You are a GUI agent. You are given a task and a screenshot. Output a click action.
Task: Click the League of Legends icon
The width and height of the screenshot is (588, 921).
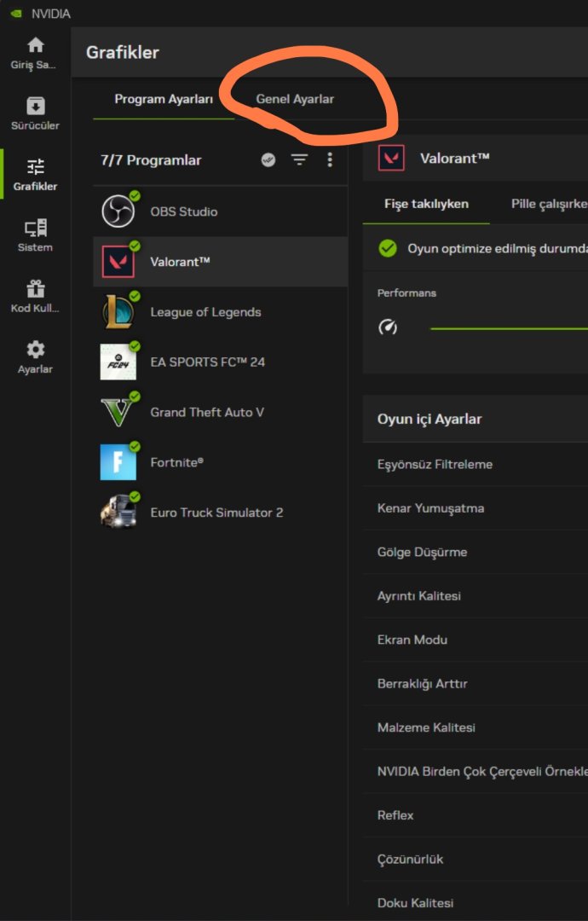click(x=118, y=312)
